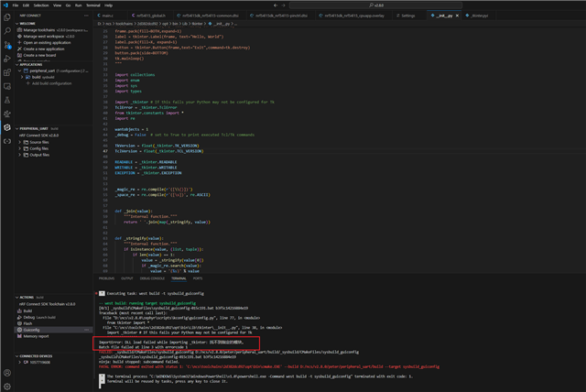Click the tkinter breadcrumb segment
Screen dimensions: 586x392
[x=197, y=24]
